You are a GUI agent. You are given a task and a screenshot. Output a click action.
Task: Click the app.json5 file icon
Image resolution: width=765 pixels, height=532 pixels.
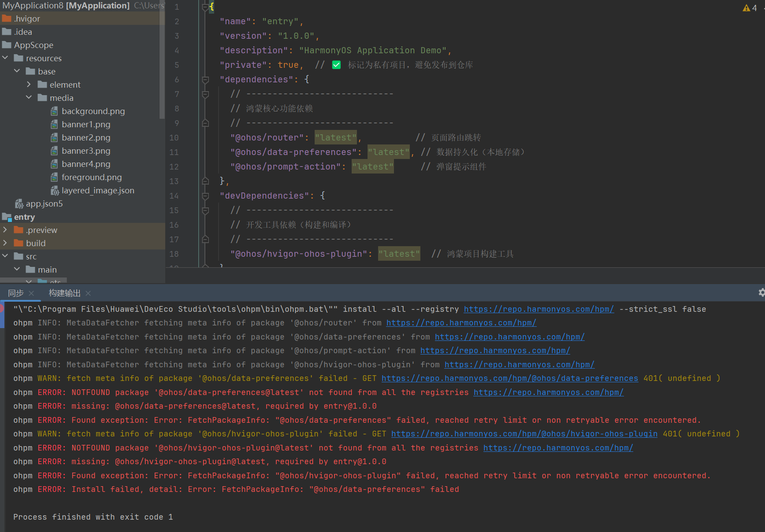click(x=19, y=204)
